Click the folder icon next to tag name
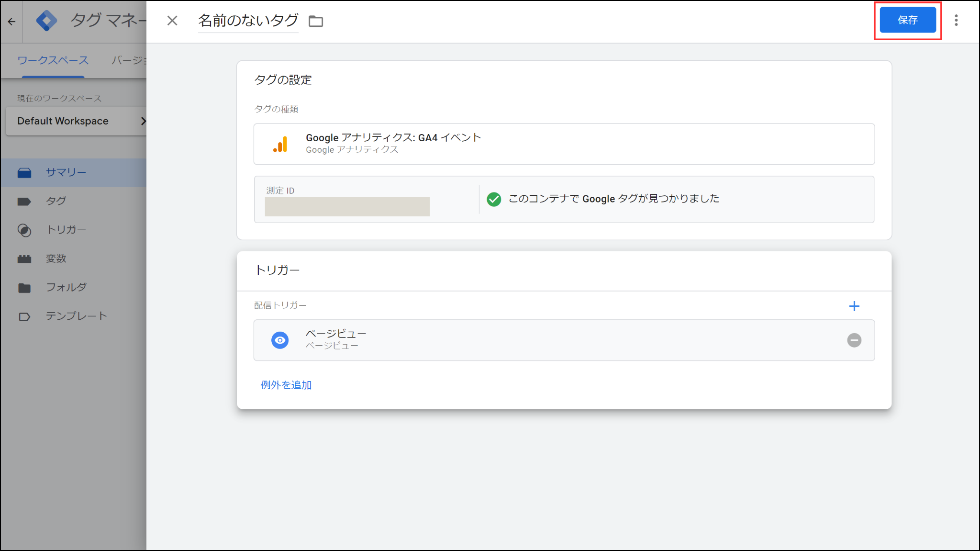The width and height of the screenshot is (980, 551). [x=316, y=21]
